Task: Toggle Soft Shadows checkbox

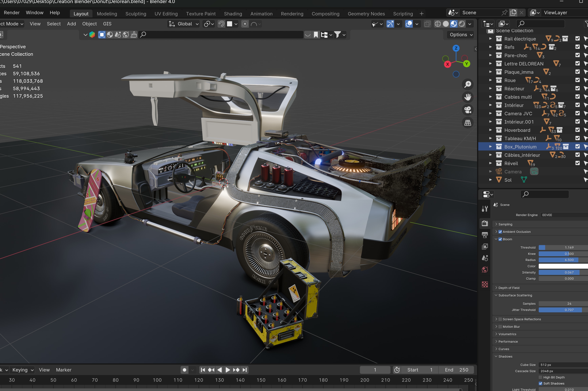Action: pos(540,384)
